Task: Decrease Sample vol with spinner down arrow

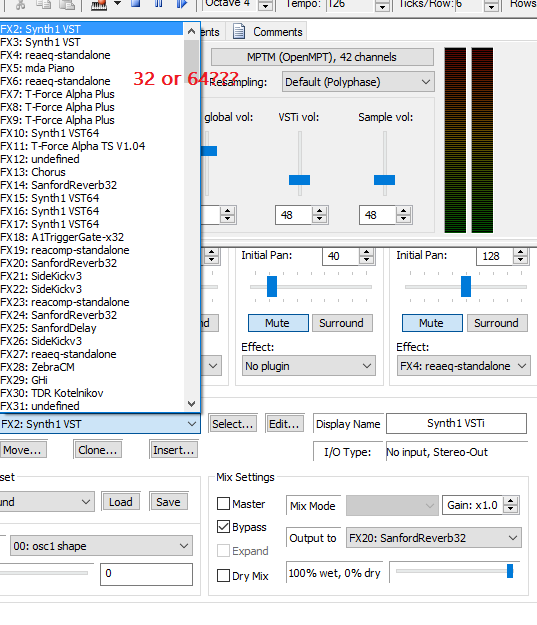Action: (403, 220)
